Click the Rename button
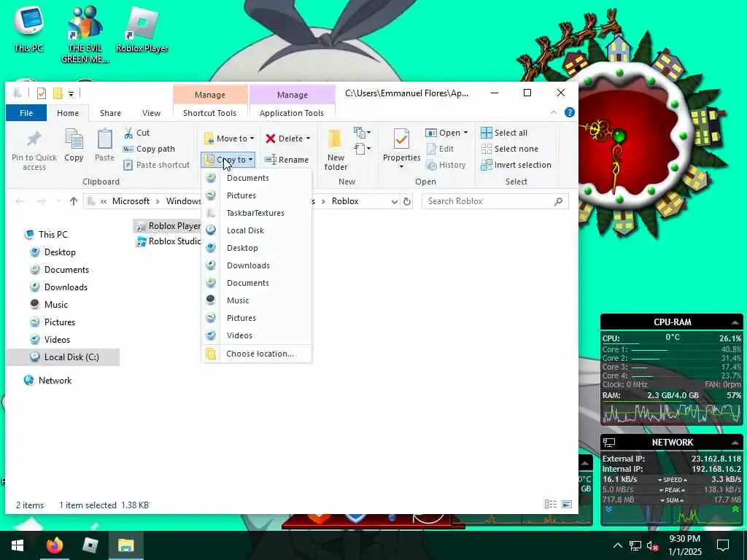The width and height of the screenshot is (747, 560). pos(287,160)
